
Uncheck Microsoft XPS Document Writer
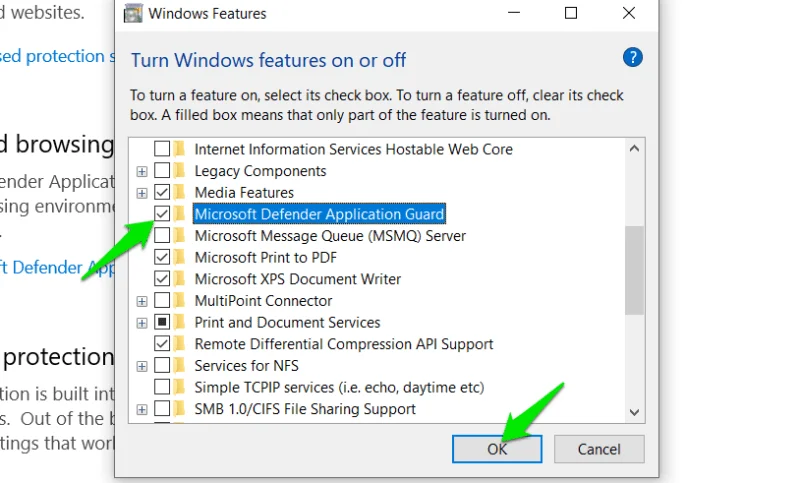click(162, 278)
